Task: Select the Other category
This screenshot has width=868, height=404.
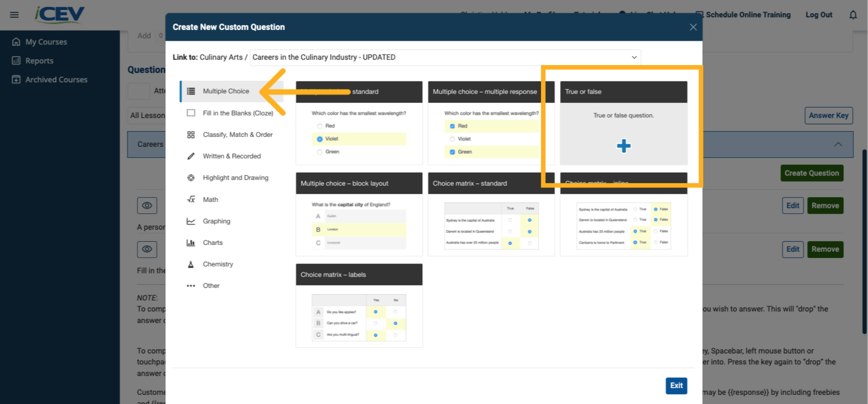Action: click(x=232, y=286)
